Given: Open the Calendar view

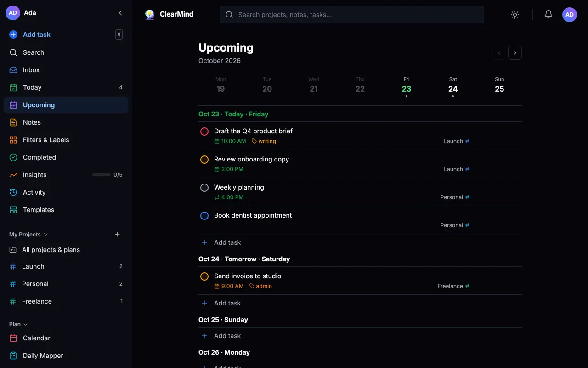Looking at the screenshot, I should pos(66,338).
